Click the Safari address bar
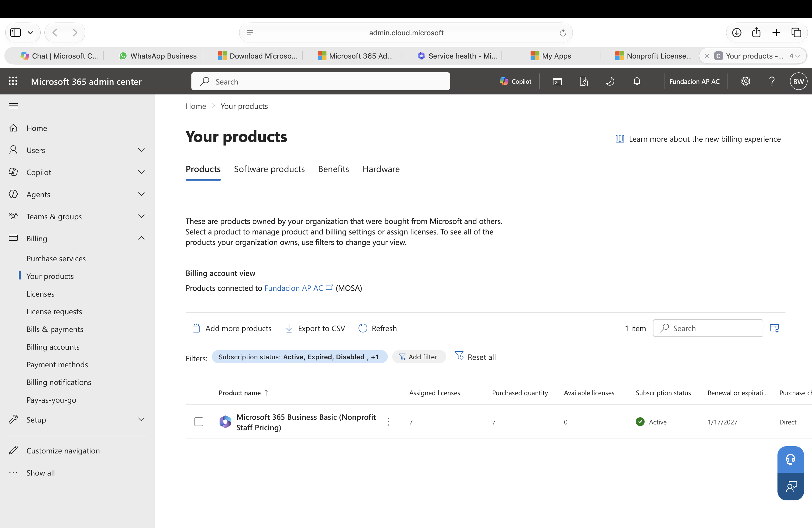Image resolution: width=812 pixels, height=528 pixels. click(x=406, y=33)
